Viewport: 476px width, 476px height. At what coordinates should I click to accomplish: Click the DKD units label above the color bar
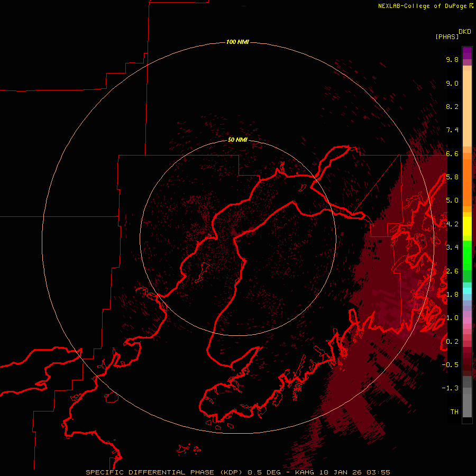point(464,32)
